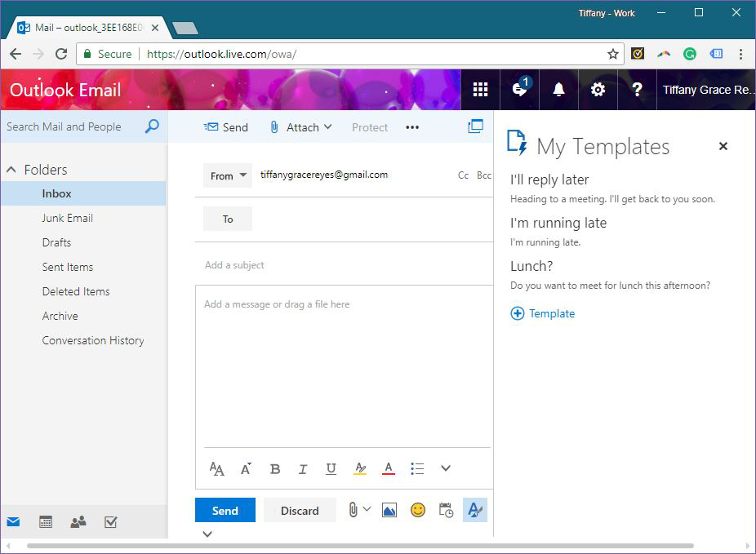Open Outlook settings gear icon
The height and width of the screenshot is (554, 756).
coord(598,90)
